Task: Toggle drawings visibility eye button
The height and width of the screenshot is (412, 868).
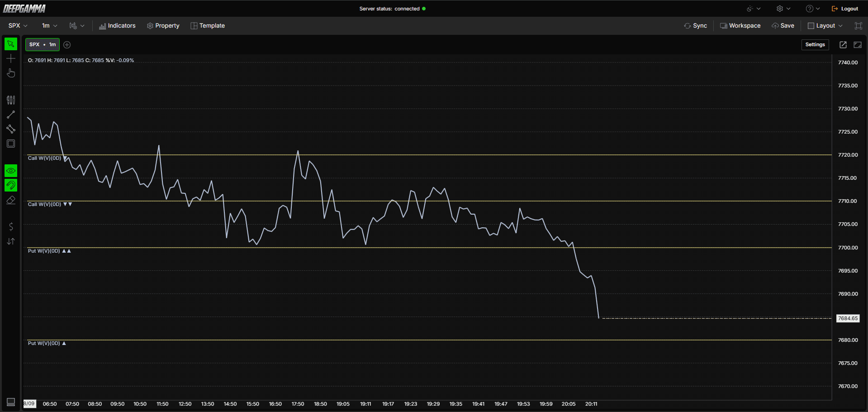Action: tap(11, 171)
